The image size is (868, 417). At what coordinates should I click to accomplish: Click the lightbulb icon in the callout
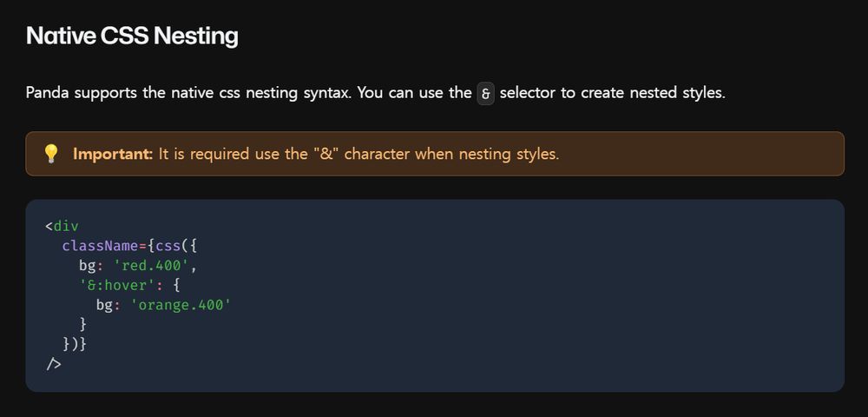[50, 154]
